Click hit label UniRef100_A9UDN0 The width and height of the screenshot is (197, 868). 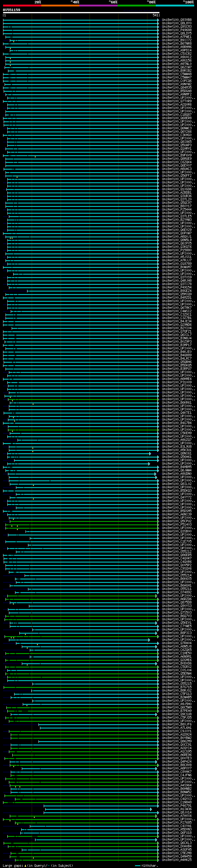tap(177, 474)
